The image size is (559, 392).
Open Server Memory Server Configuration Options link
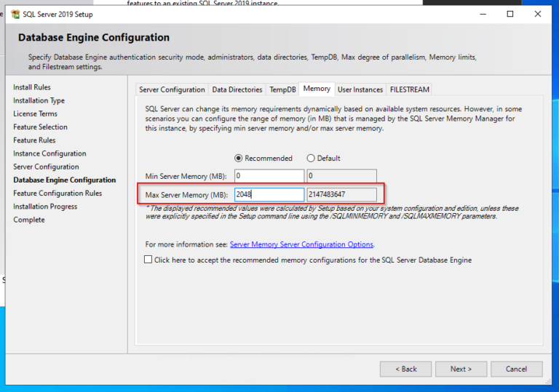point(301,244)
